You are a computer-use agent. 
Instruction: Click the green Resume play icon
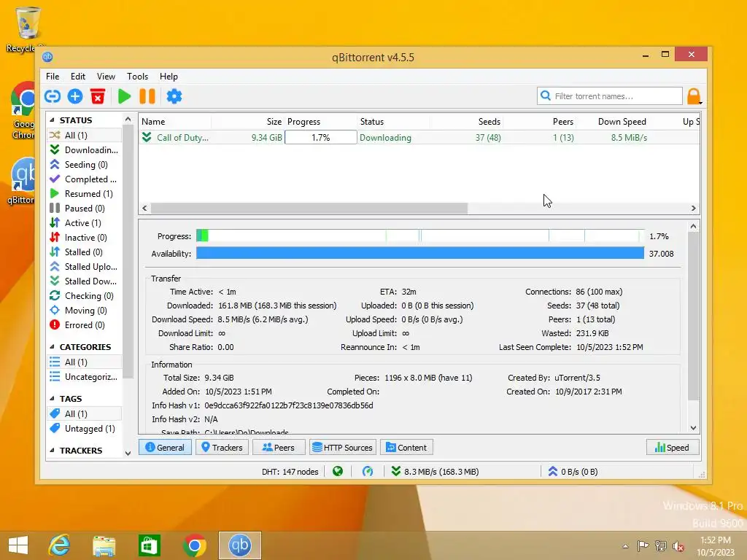click(124, 97)
